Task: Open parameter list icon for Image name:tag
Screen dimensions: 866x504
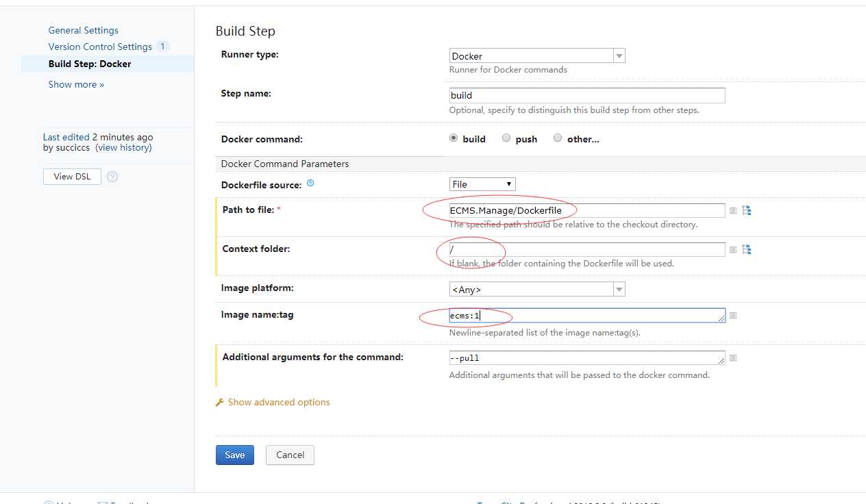Action: (x=733, y=316)
